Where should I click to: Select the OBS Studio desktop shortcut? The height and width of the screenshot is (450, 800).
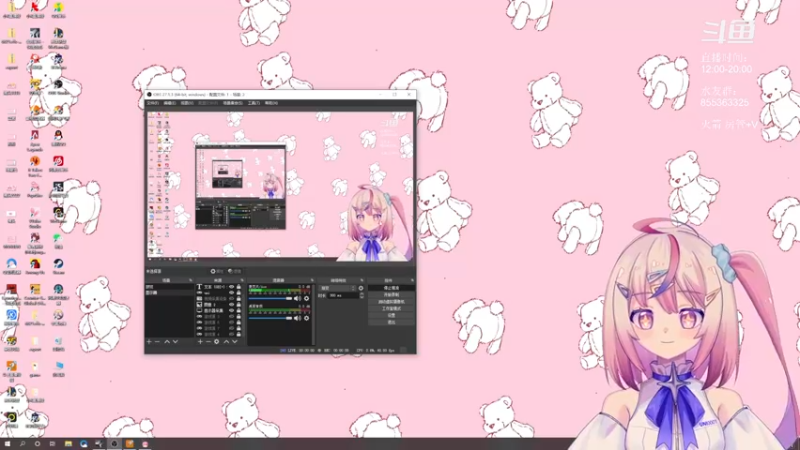click(x=58, y=87)
